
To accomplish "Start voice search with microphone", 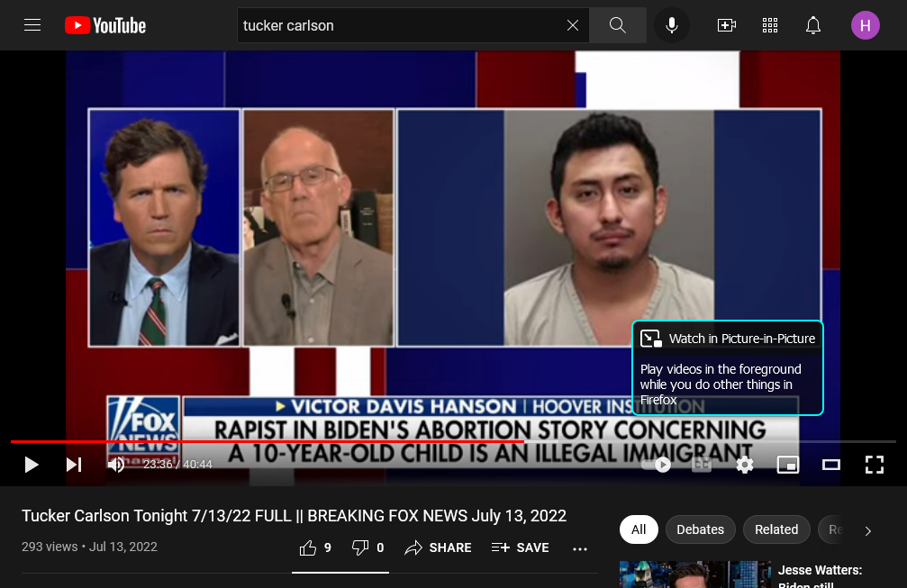I will pyautogui.click(x=672, y=25).
